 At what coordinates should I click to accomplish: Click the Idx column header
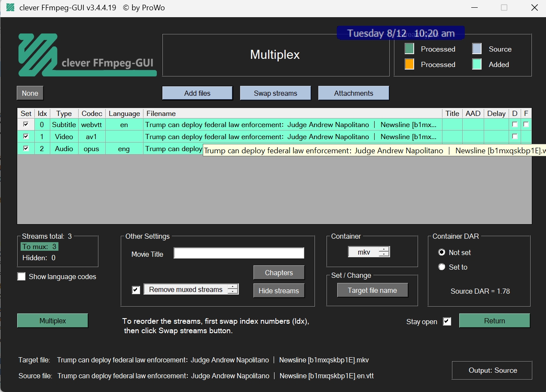pos(42,113)
